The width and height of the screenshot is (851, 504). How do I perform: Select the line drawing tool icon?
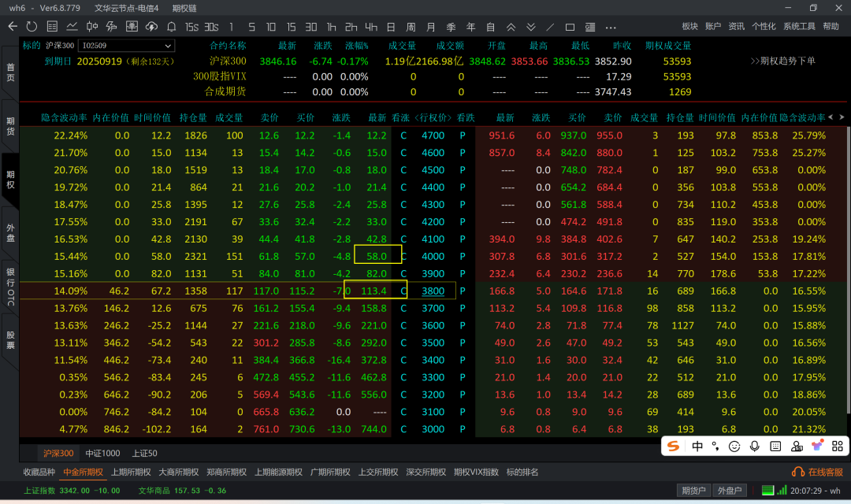coord(550,27)
